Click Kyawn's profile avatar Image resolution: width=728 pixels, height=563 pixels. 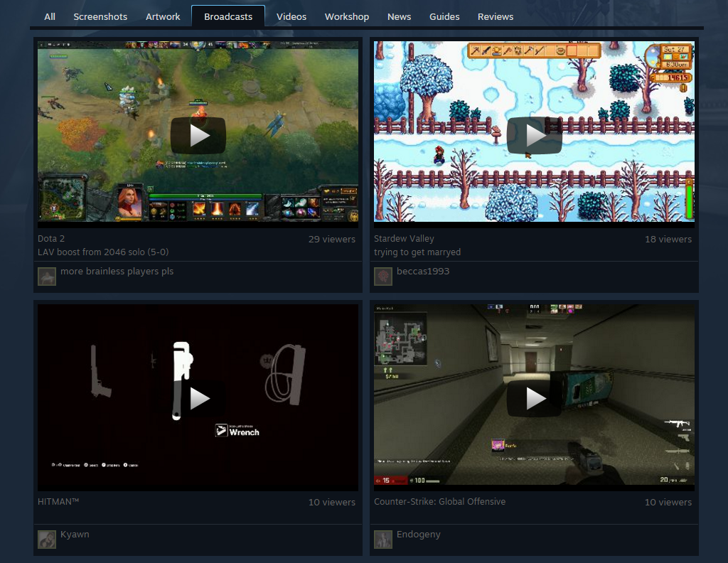point(47,539)
